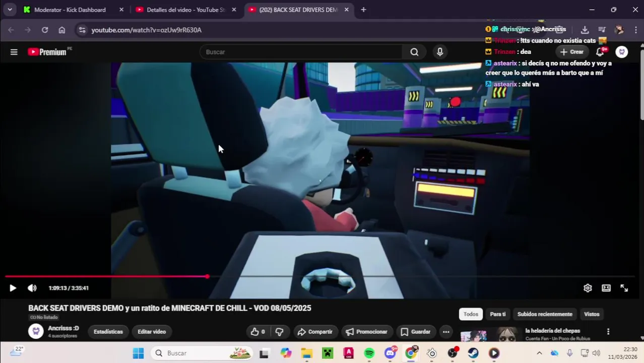Open media controls icon in toolbar

tap(602, 30)
